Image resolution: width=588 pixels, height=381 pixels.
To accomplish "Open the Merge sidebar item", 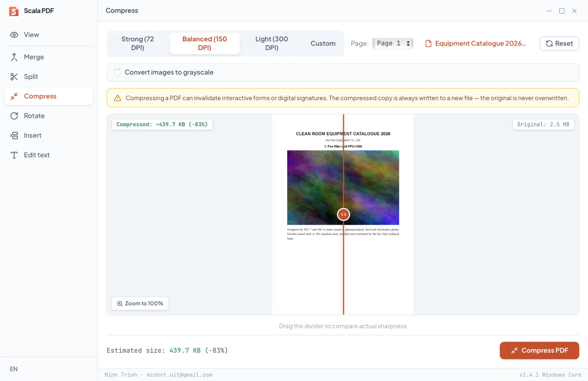I will [49, 57].
